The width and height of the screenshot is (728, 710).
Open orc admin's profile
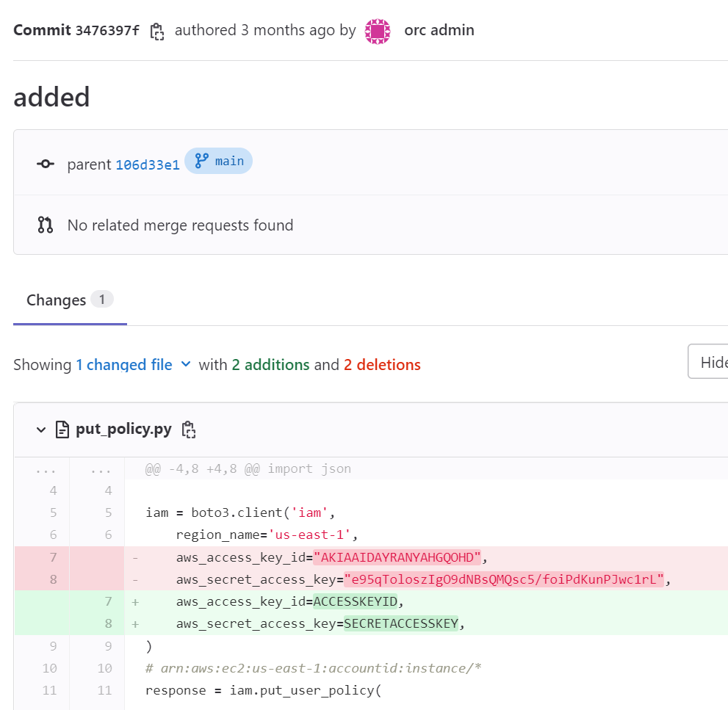(439, 31)
